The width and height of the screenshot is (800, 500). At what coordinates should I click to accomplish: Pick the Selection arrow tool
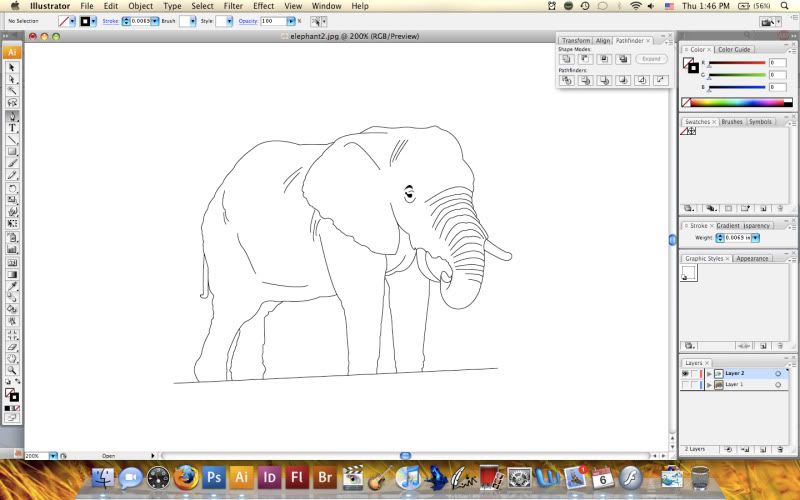click(13, 67)
